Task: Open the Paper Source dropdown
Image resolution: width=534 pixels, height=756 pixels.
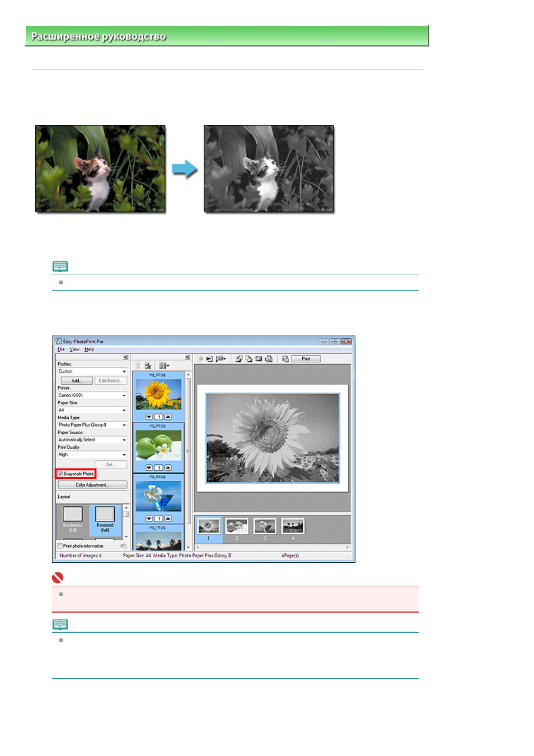Action: 92,440
